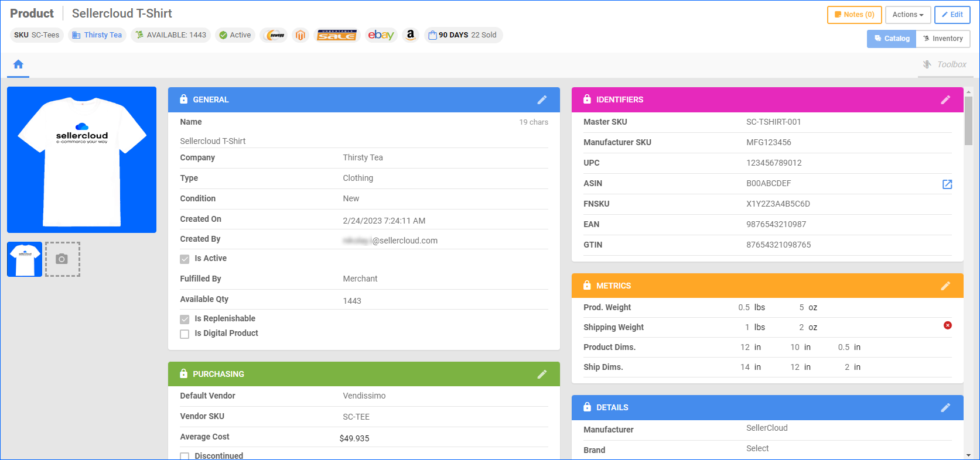980x460 pixels.
Task: Enable the Is Digital Product checkbox
Action: click(x=185, y=334)
